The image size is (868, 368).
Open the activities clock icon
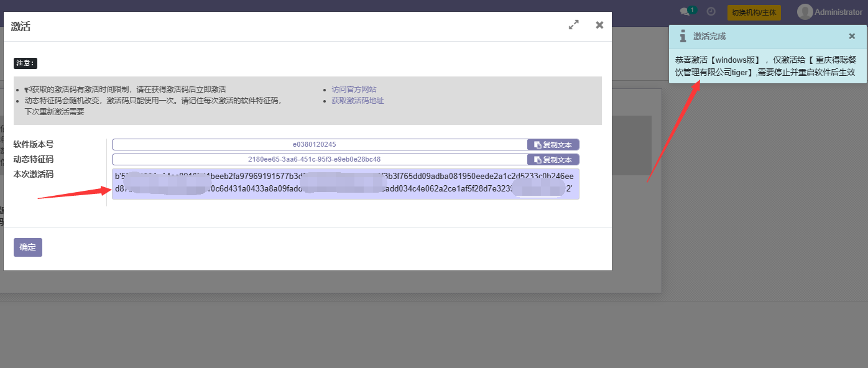pos(711,11)
